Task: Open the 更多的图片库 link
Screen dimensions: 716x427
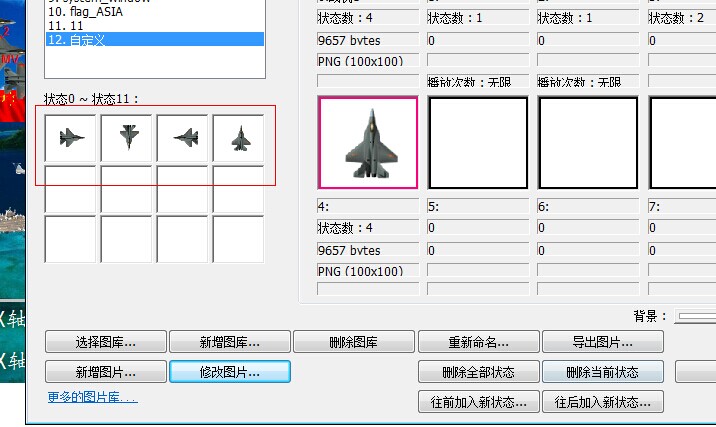Action: click(x=92, y=398)
